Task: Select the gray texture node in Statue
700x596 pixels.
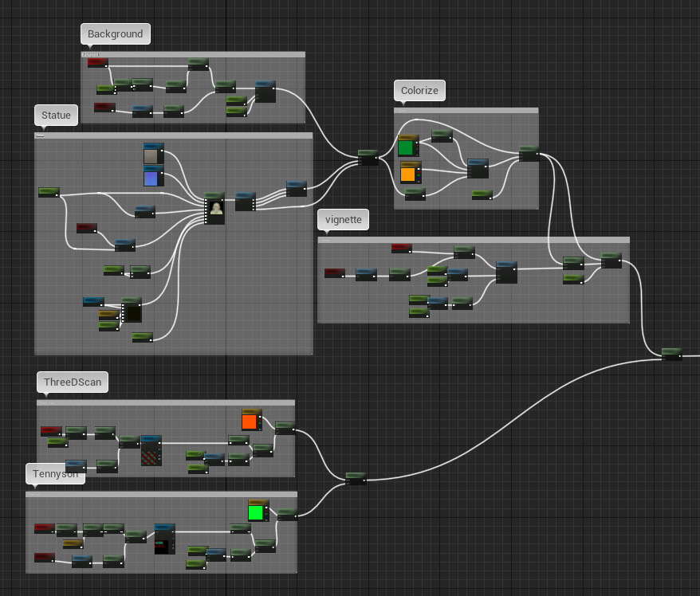Action: (154, 154)
